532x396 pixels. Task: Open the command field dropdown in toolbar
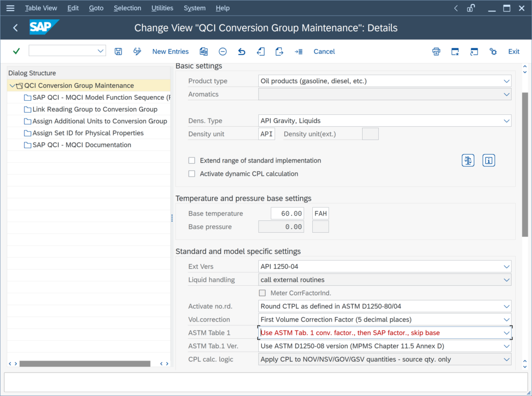(100, 51)
